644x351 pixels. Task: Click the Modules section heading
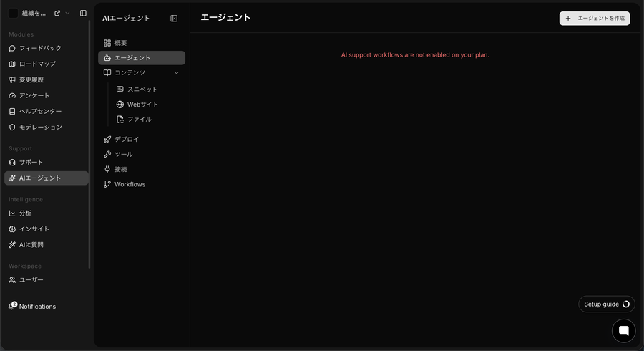21,34
